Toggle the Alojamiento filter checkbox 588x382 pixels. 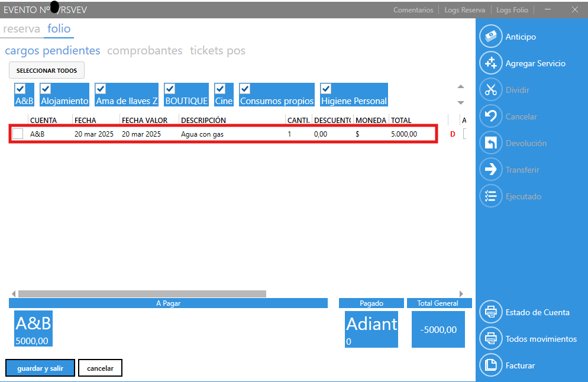(x=46, y=89)
